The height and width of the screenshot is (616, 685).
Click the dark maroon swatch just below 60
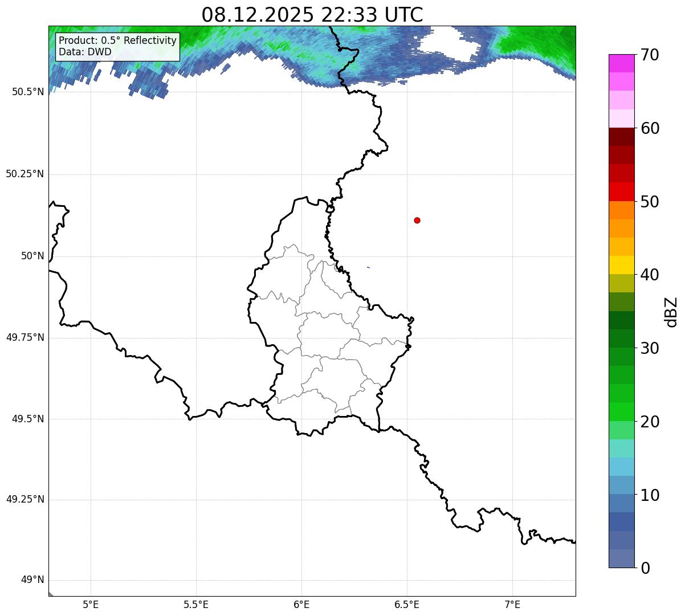(621, 137)
